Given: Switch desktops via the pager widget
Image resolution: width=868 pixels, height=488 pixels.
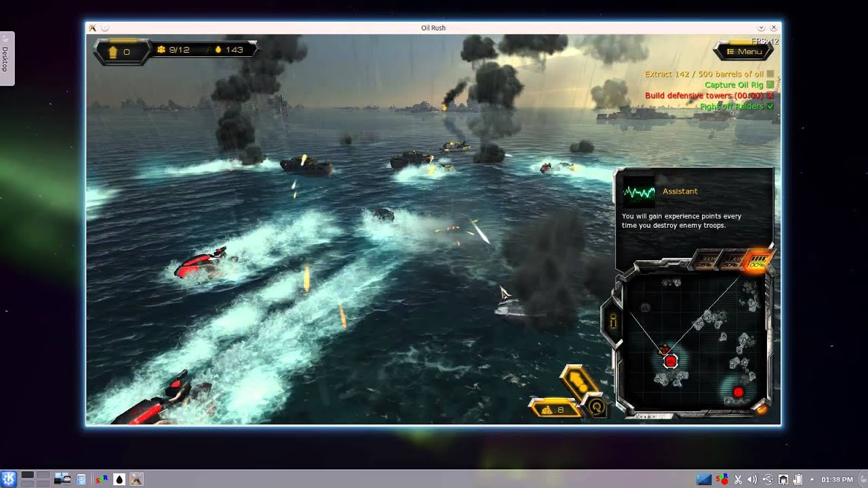Looking at the screenshot, I should [x=35, y=479].
